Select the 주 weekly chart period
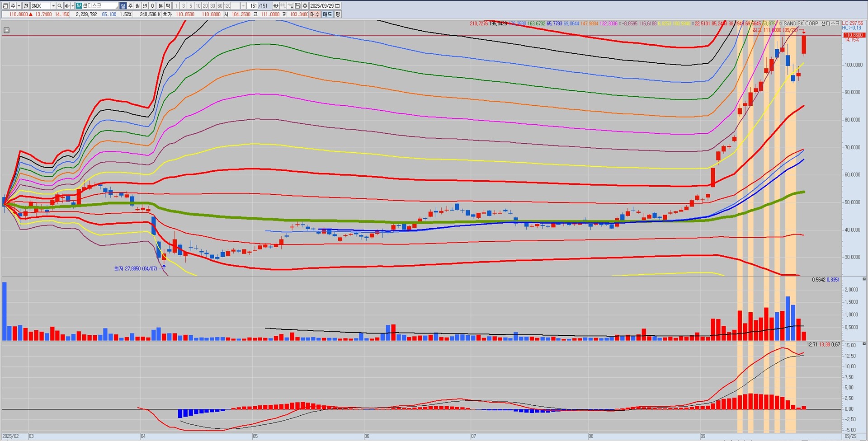Image resolution: width=868 pixels, height=441 pixels. [x=130, y=6]
